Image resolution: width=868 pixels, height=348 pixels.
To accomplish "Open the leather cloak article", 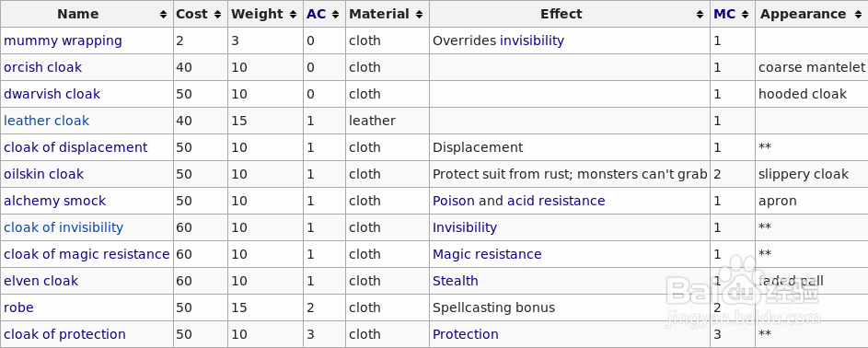I will [46, 121].
